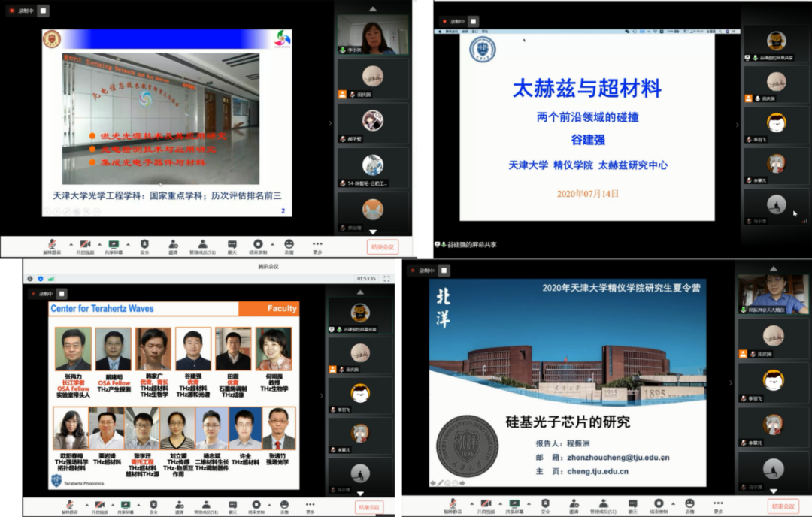Screen dimensions: 812x517
Task: Select the presenter's webcam video in top-left window
Action: (372, 35)
